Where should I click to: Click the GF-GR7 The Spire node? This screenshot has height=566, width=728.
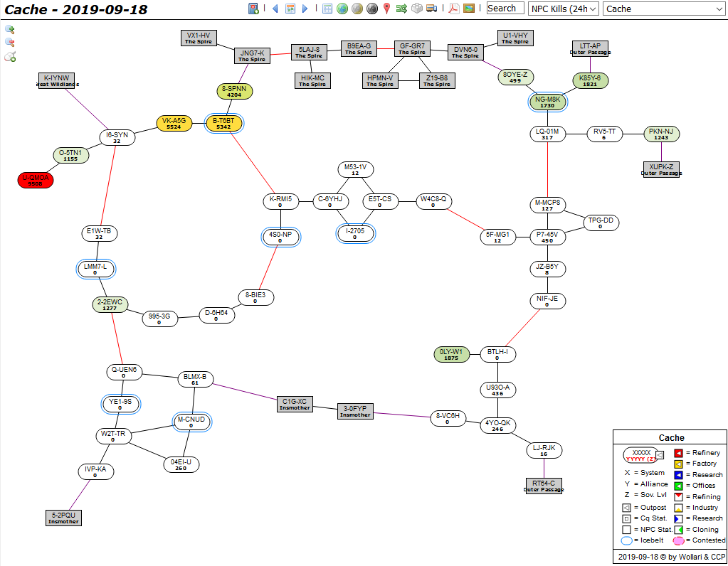412,49
